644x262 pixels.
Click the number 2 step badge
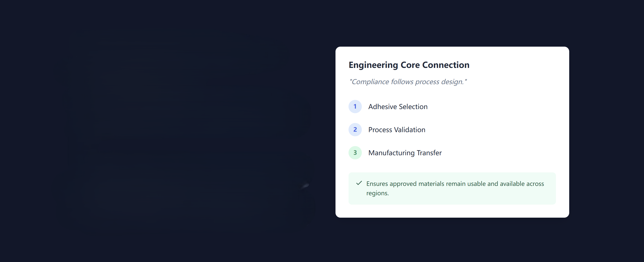coord(355,130)
